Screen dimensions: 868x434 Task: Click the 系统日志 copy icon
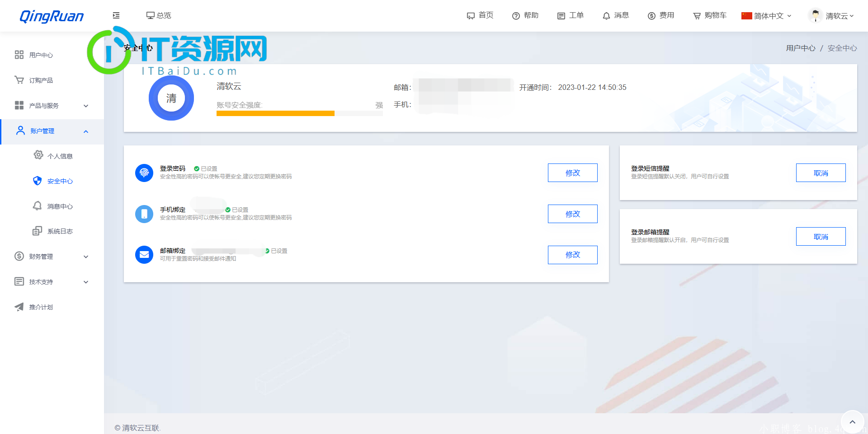(x=37, y=231)
